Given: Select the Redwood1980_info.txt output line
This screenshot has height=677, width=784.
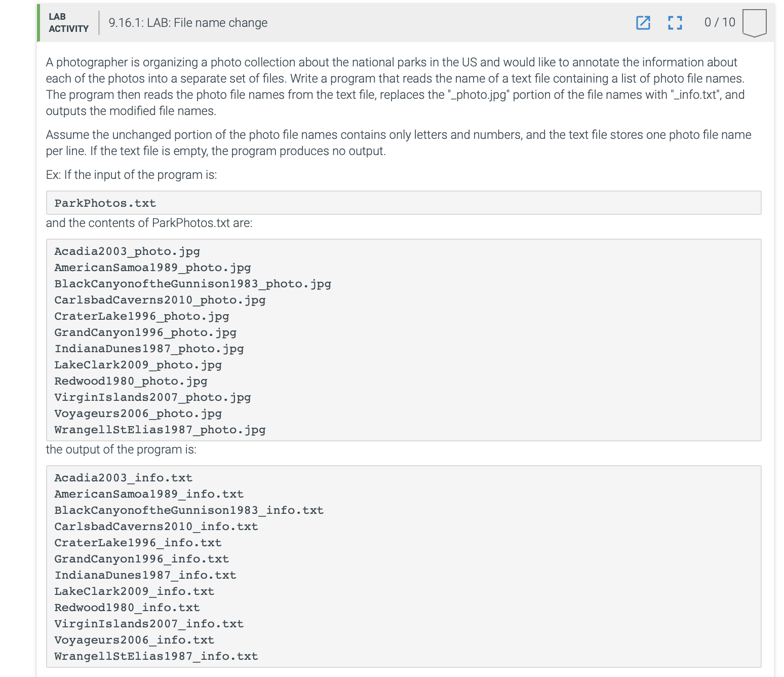Looking at the screenshot, I should [127, 607].
